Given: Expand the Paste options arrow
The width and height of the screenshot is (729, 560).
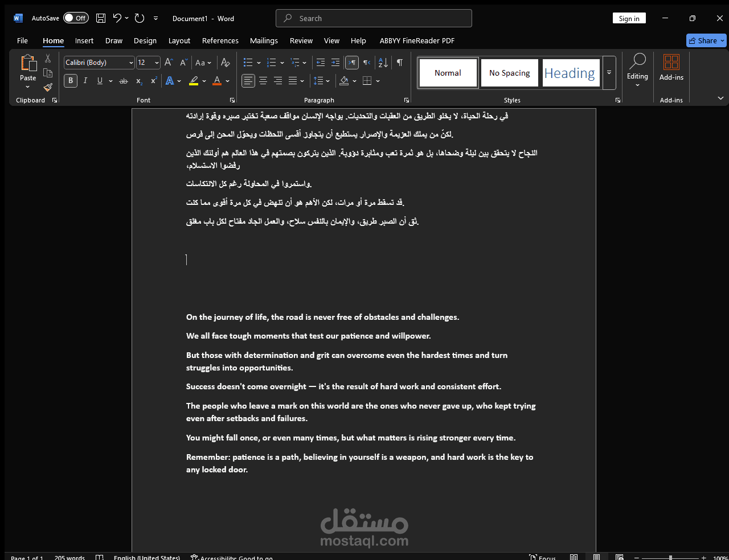Looking at the screenshot, I should [x=28, y=87].
